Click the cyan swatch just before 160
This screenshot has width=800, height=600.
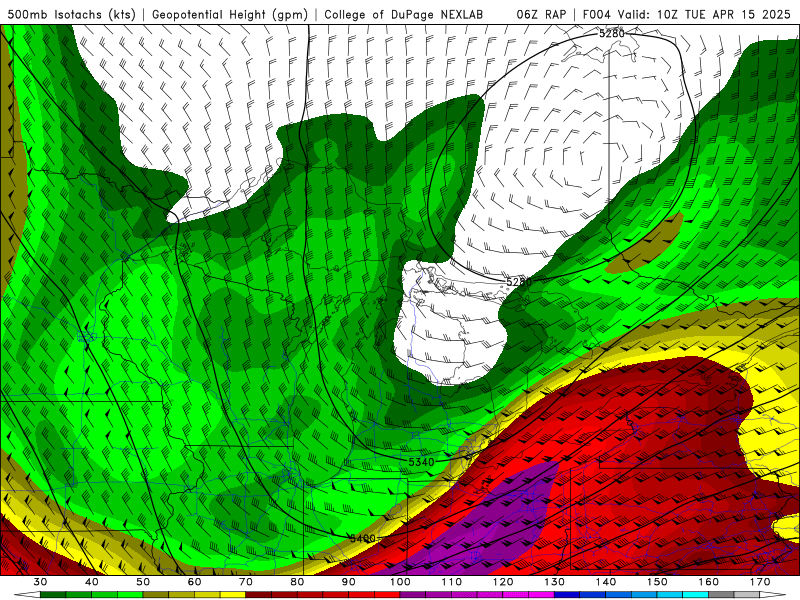coord(696,595)
